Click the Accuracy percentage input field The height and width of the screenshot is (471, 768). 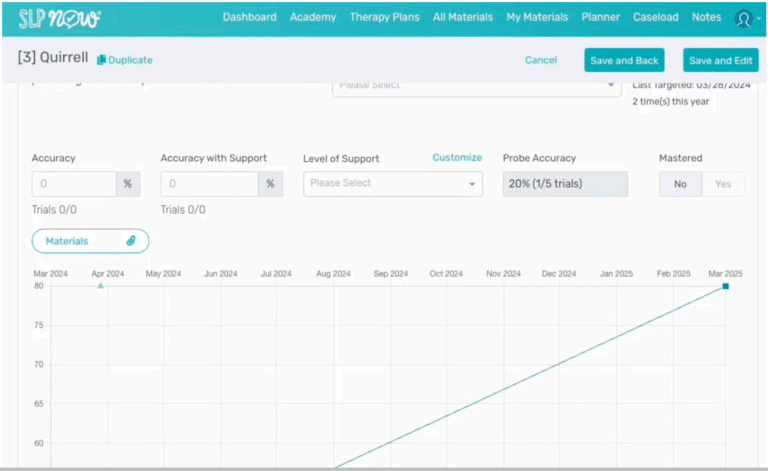74,184
